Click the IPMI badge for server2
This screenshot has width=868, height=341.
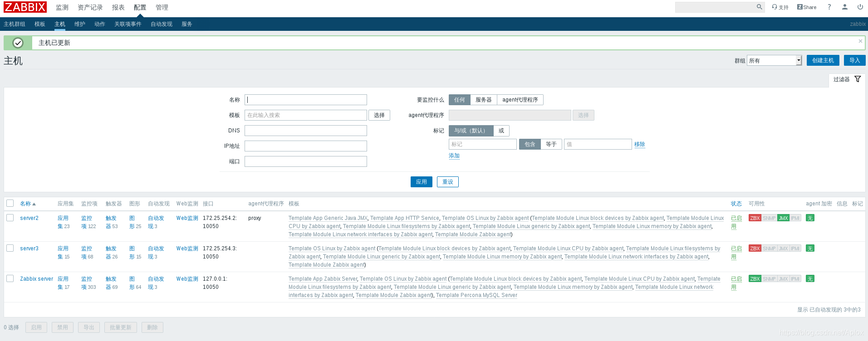795,218
